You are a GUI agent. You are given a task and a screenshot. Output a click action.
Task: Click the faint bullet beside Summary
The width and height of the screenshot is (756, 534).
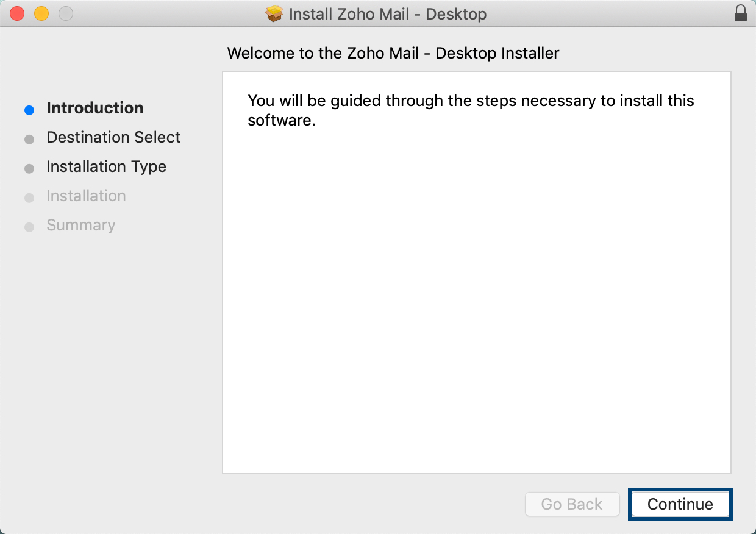pos(29,227)
